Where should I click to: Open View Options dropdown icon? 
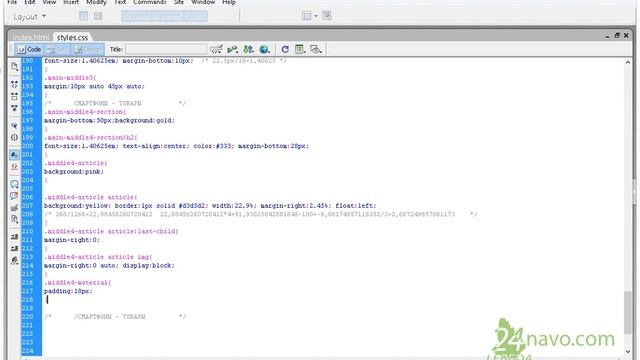(300, 49)
